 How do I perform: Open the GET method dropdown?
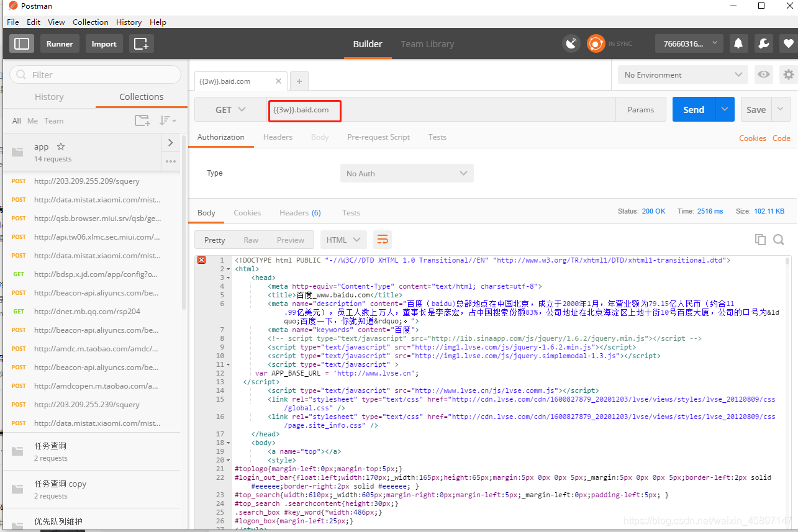click(x=230, y=109)
